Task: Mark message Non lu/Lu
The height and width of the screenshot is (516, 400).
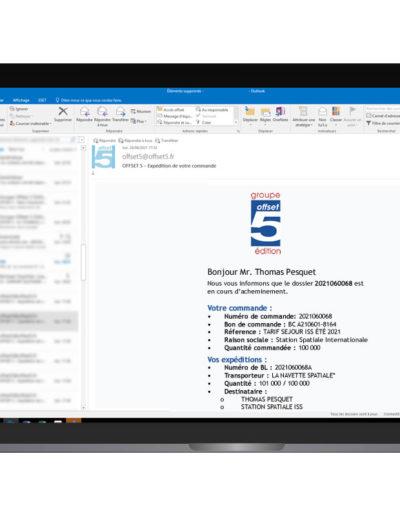Action: point(322,116)
